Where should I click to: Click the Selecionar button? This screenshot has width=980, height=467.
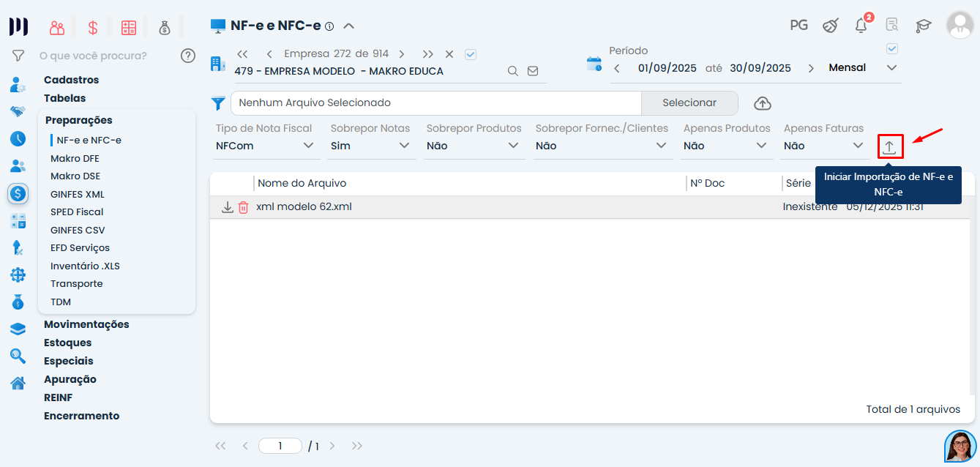[689, 103]
